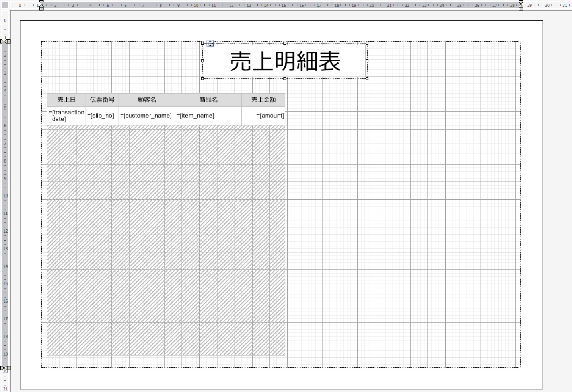Click the 顧客名 header cell
This screenshot has height=392, width=572.
147,100
